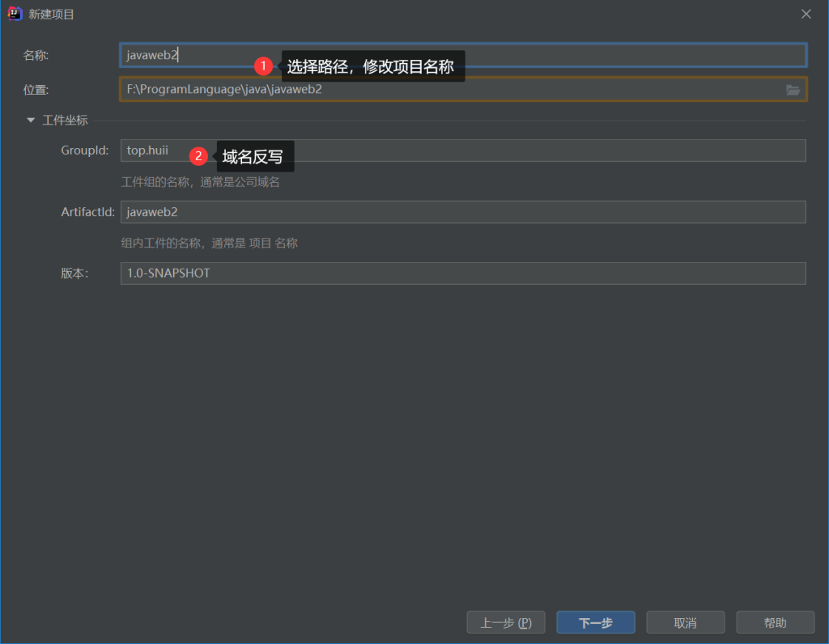Image resolution: width=829 pixels, height=644 pixels.
Task: Click the red number 2 annotation marker
Action: pos(198,155)
